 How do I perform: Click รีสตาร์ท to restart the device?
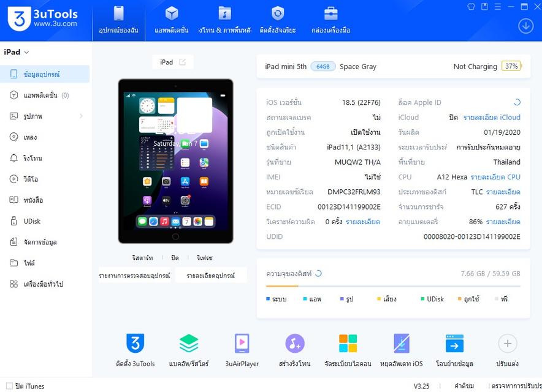click(142, 258)
